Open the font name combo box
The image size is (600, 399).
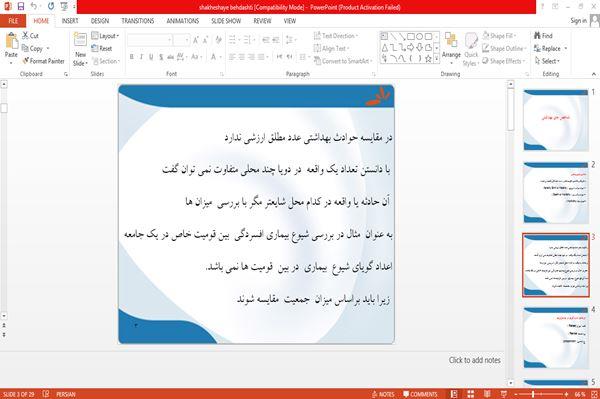[150, 40]
